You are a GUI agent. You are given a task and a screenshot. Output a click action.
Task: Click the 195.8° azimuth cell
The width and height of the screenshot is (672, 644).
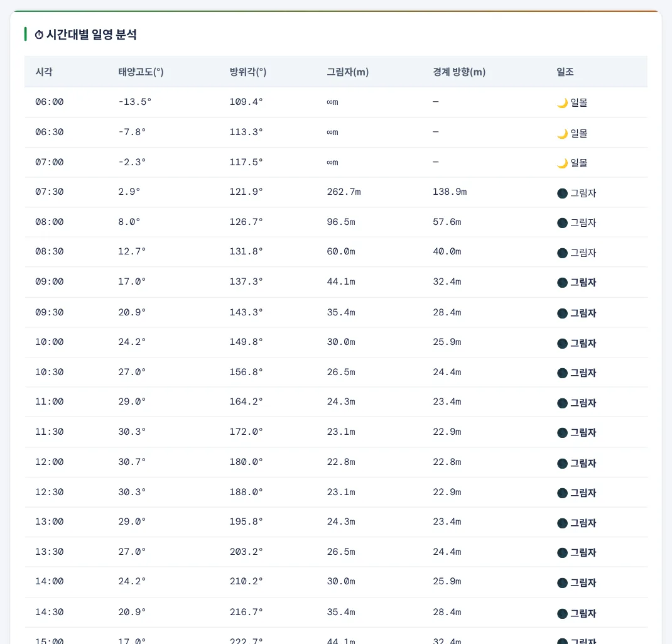[246, 521]
